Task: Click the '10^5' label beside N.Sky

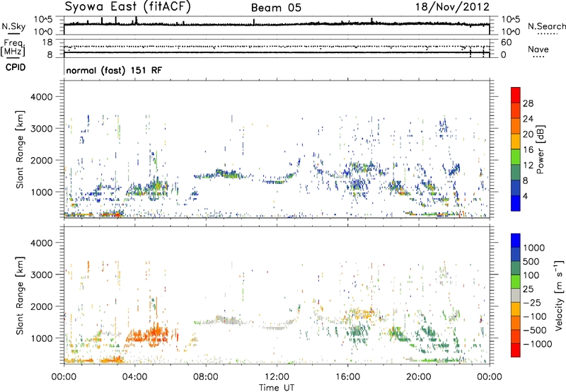Action: tap(43, 19)
